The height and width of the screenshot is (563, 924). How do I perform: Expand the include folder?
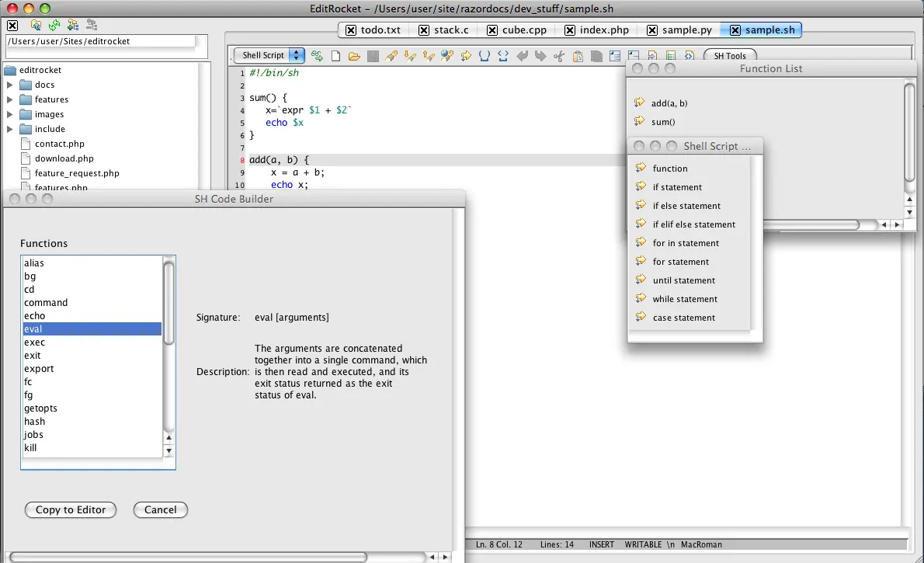click(9, 129)
